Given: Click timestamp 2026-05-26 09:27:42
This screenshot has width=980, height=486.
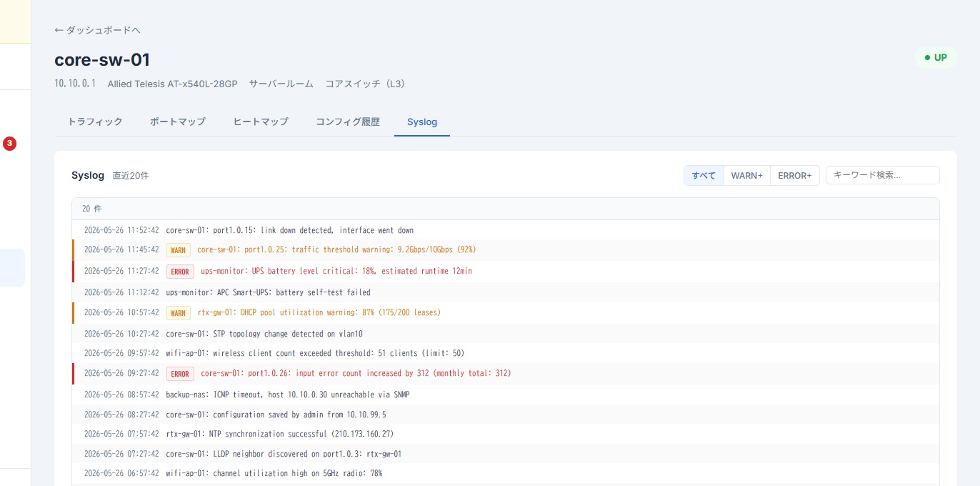Looking at the screenshot, I should (x=121, y=374).
